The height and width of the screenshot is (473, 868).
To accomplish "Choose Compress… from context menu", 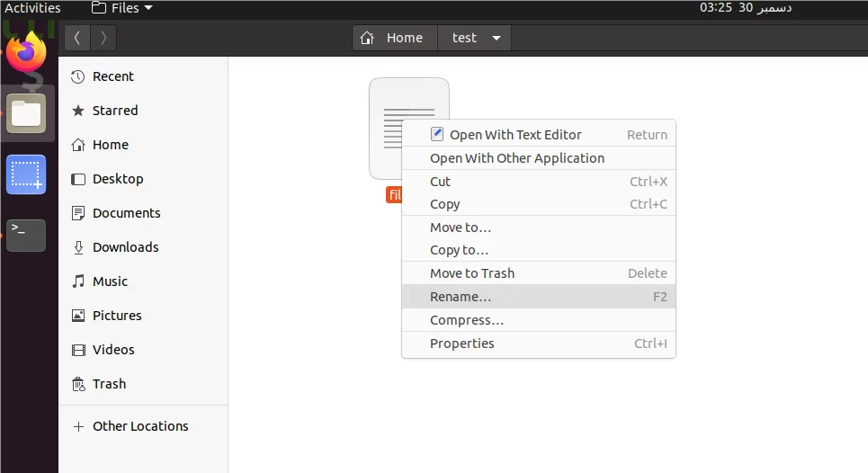I will pyautogui.click(x=467, y=320).
